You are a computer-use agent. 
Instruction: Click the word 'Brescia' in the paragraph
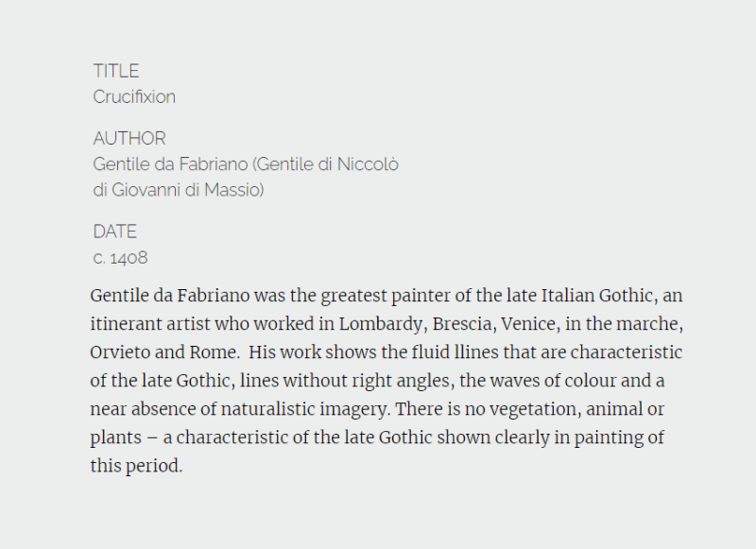[x=464, y=324]
